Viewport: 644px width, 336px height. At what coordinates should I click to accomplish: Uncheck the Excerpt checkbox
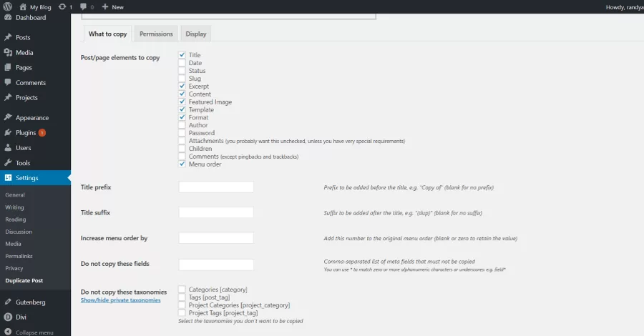[x=182, y=86]
